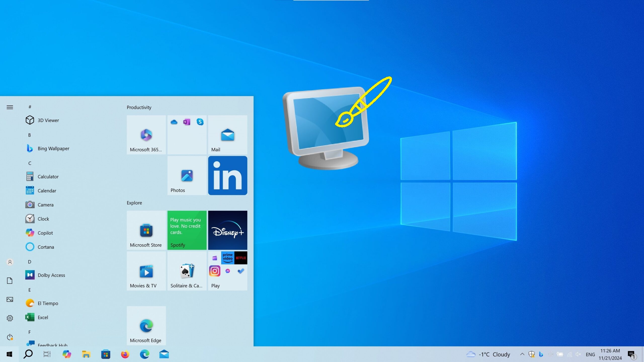The image size is (644, 362).
Task: Open Copilot from the app list
Action: point(45,233)
